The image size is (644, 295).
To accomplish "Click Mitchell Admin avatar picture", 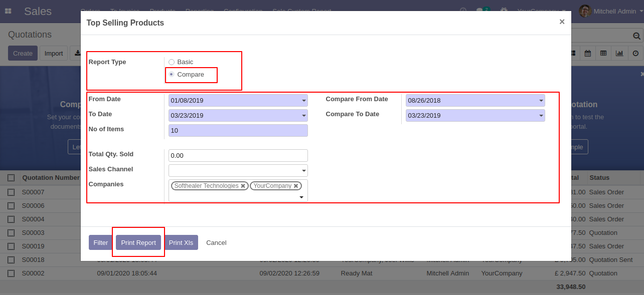I will click(x=585, y=11).
